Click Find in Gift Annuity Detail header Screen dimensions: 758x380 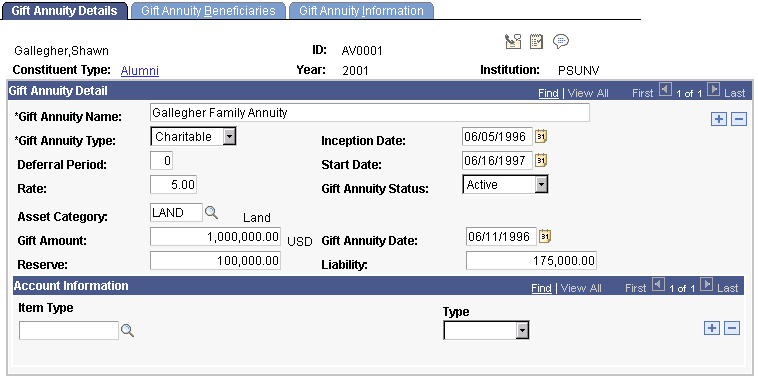pyautogui.click(x=548, y=93)
